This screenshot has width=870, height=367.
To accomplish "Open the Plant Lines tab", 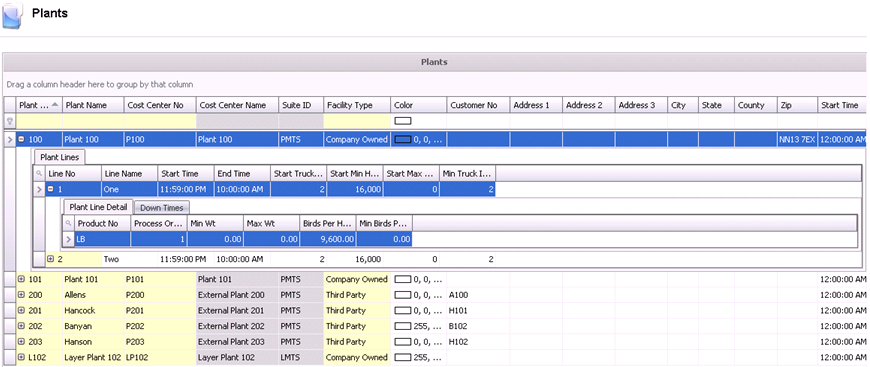I will click(x=59, y=158).
